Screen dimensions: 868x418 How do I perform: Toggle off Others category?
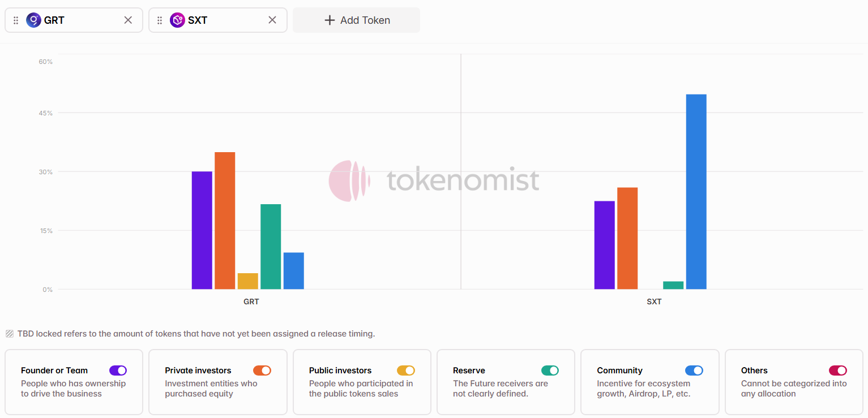[838, 370]
